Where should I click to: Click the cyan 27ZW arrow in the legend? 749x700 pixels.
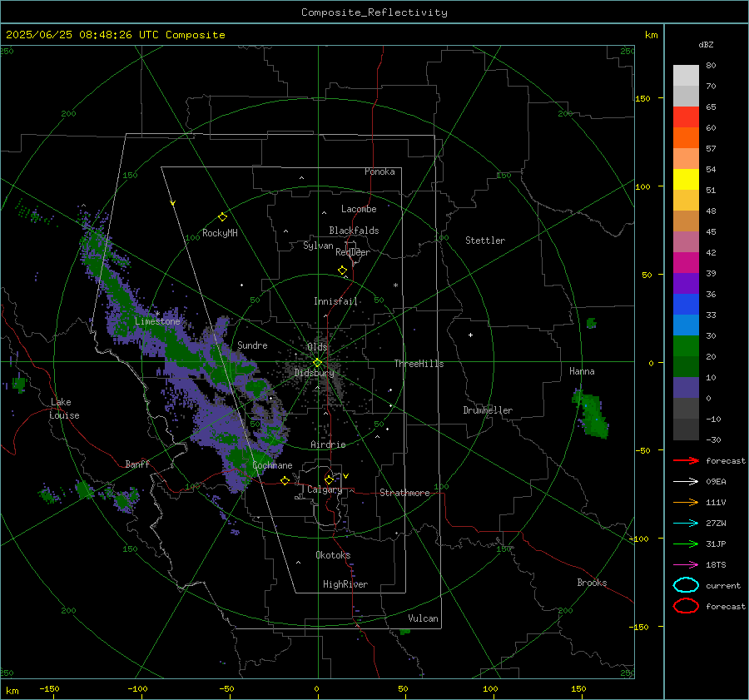pyautogui.click(x=686, y=524)
